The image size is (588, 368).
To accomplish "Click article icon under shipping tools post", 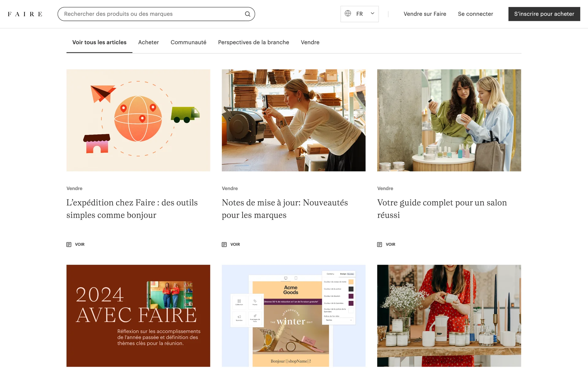I will click(x=69, y=244).
